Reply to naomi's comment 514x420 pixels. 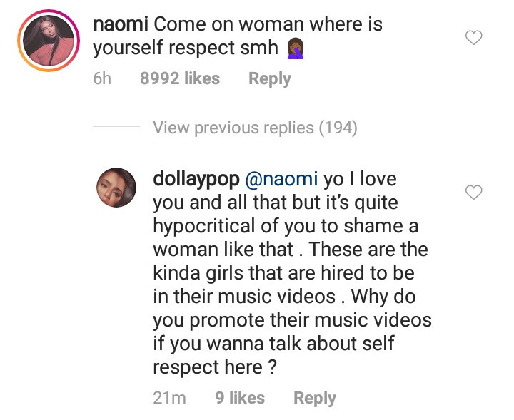[x=269, y=78]
